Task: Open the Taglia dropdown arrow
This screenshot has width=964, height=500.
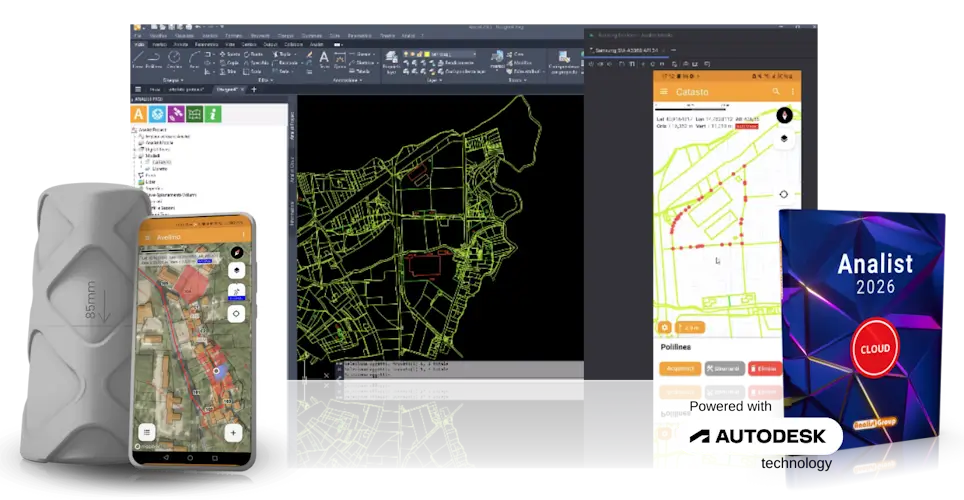Action: tap(294, 54)
